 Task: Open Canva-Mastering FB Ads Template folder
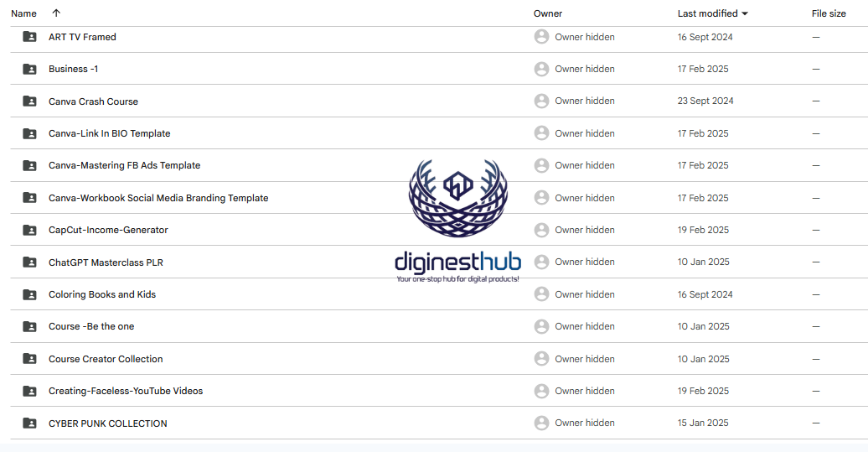124,165
